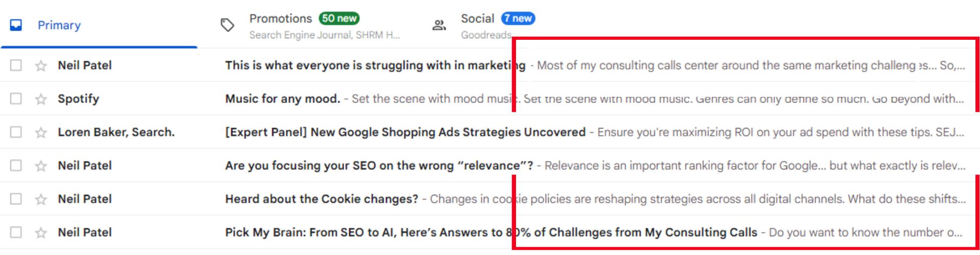Tick the checkbox for Loren Baker email
Viewport: 980px width, 255px height.
16,132
